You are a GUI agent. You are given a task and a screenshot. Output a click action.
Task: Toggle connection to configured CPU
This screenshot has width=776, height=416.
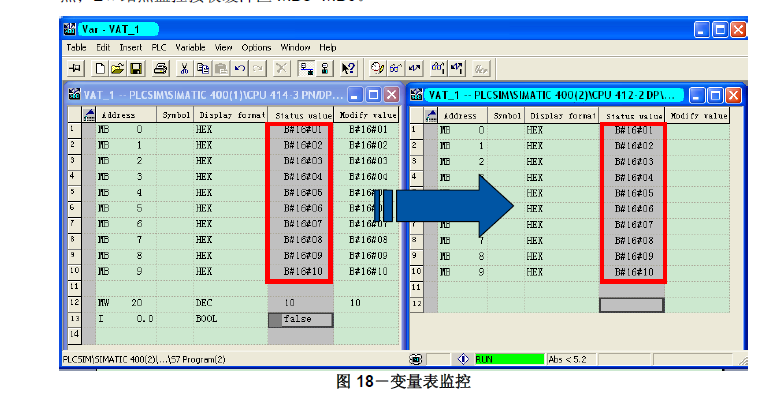[306, 68]
